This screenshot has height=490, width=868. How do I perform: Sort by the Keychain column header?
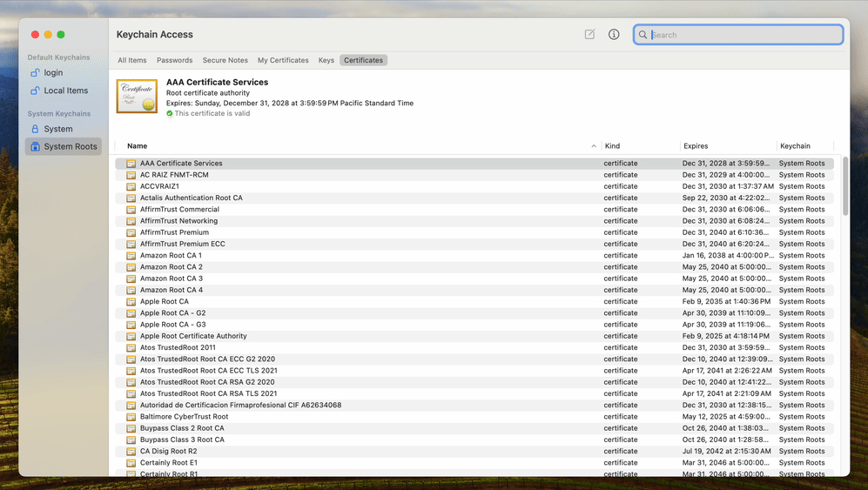coord(795,146)
